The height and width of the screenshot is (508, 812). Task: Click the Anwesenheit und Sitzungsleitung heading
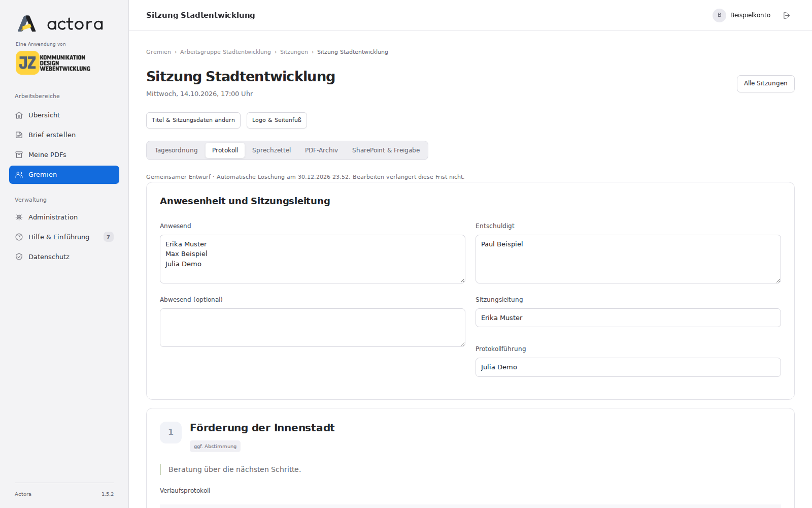click(245, 201)
